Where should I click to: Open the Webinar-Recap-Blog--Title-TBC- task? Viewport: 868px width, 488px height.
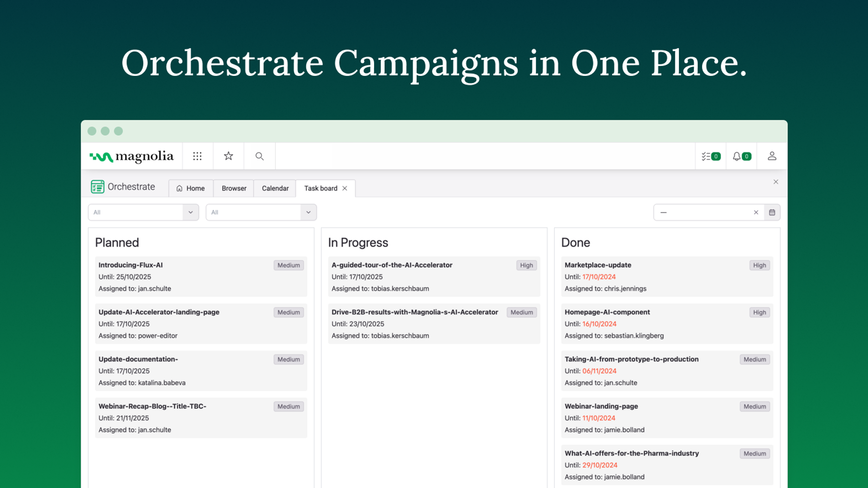(201, 418)
